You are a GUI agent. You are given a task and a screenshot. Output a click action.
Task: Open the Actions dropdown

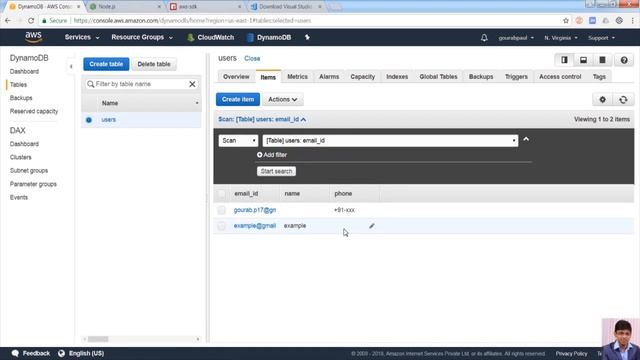click(282, 100)
